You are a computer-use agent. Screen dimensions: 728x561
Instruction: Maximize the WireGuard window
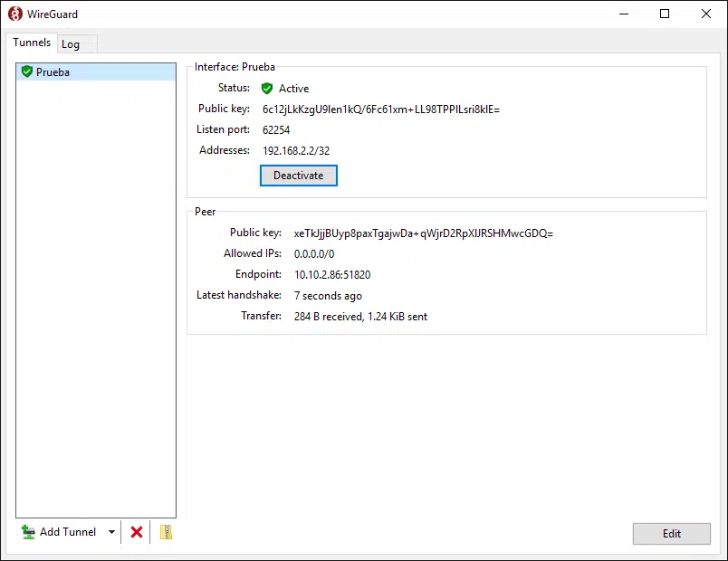(x=665, y=14)
